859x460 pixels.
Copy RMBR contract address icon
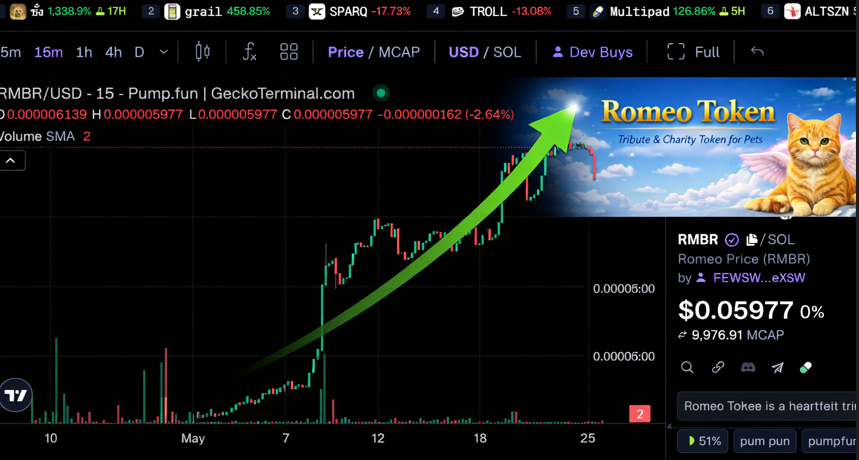[752, 239]
